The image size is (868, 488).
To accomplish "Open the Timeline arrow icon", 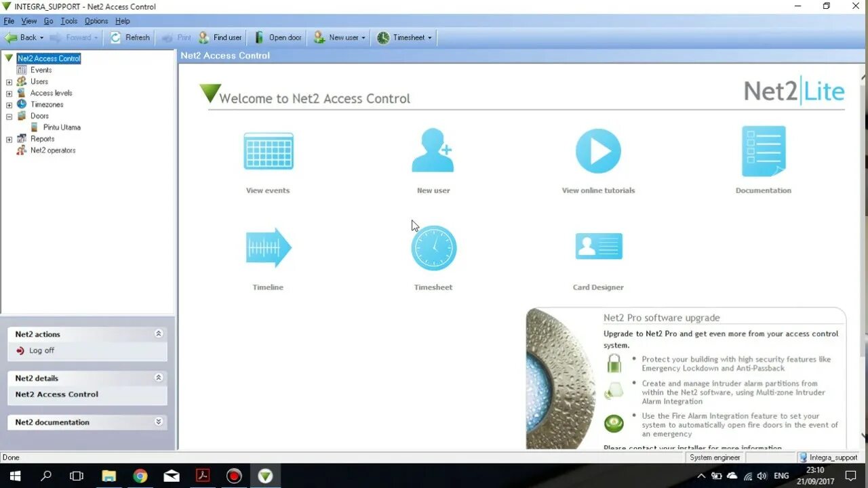I will 269,247.
